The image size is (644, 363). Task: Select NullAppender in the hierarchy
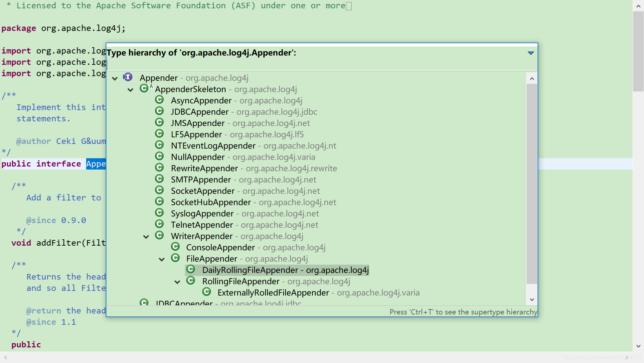click(243, 157)
